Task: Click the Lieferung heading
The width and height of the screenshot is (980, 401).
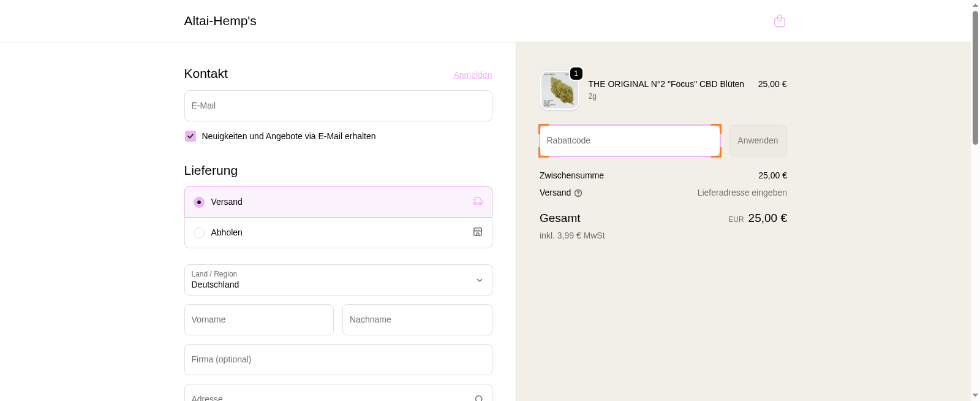Action: click(x=211, y=170)
